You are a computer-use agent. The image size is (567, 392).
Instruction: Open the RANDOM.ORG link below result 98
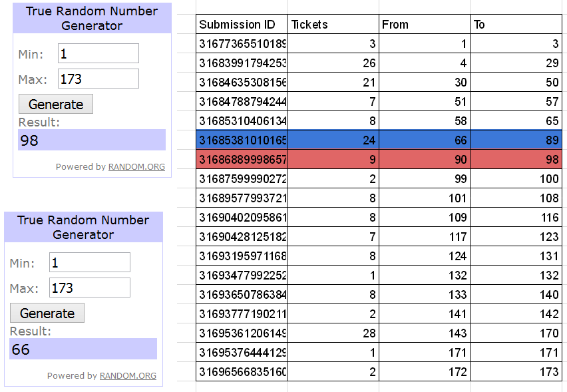click(136, 167)
